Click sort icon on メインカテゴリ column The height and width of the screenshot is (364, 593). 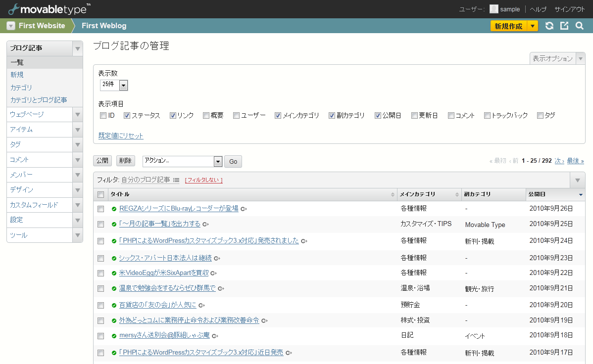(x=457, y=195)
